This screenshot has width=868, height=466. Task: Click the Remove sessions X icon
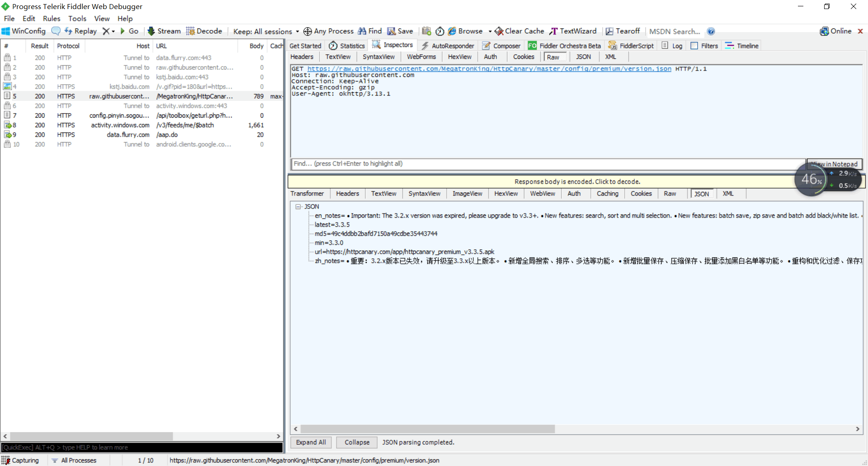tap(106, 31)
